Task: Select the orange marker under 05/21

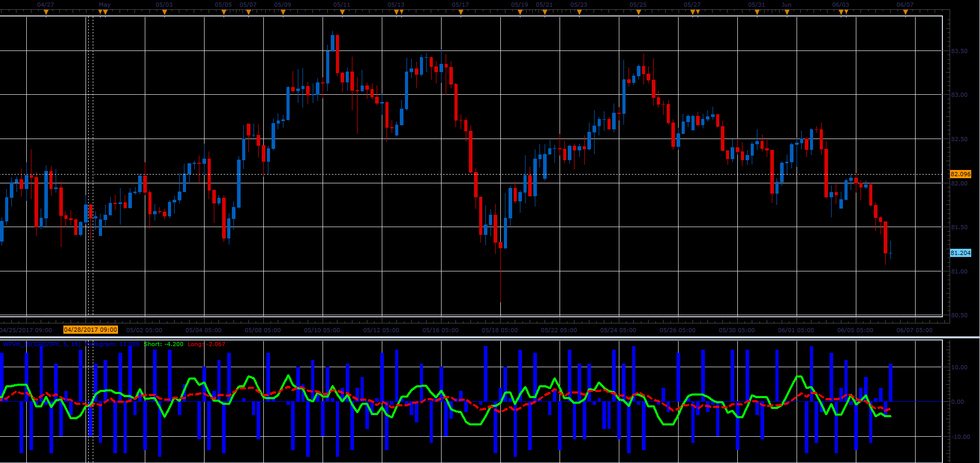Action: pyautogui.click(x=545, y=12)
